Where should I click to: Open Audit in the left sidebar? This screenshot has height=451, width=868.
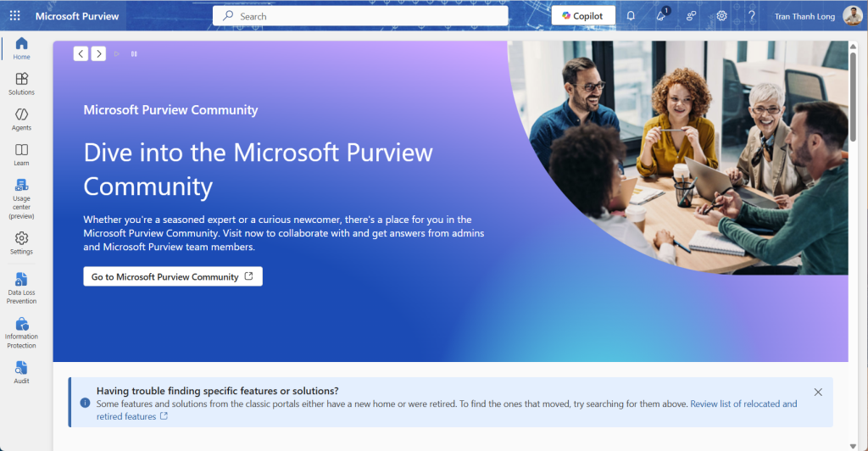[22, 373]
